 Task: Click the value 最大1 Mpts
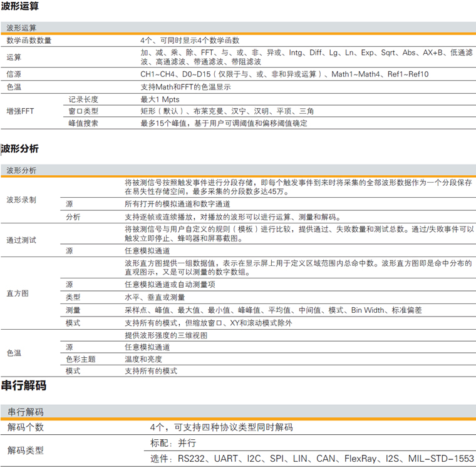pos(160,99)
